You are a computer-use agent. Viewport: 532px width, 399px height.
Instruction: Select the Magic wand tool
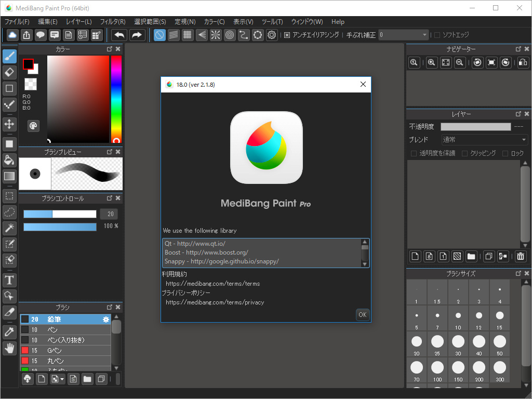[x=9, y=229]
